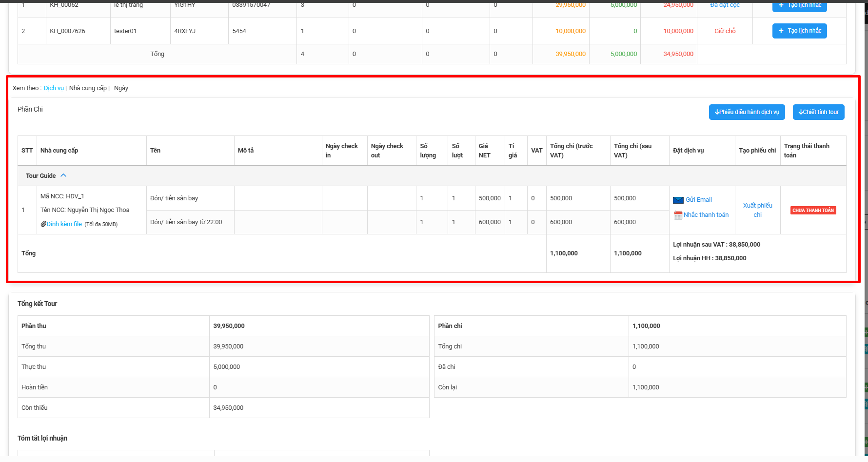Click the red CHƯA THANH TOÁN status badge
The image size is (868, 462).
813,211
